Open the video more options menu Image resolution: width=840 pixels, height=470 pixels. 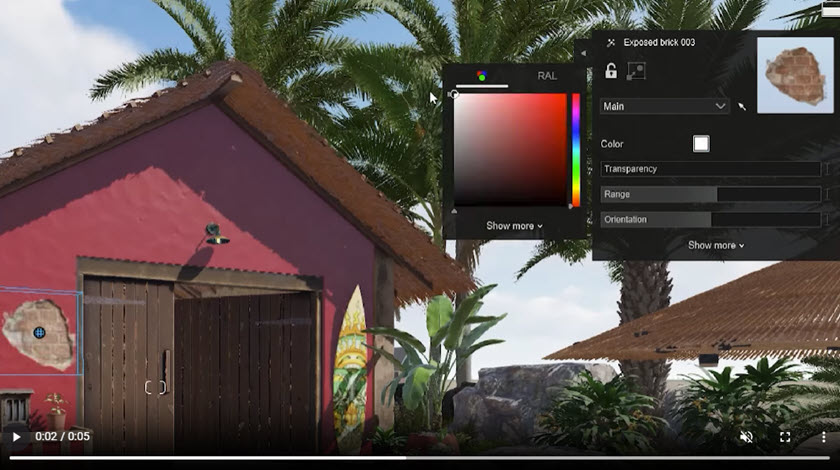coord(822,437)
